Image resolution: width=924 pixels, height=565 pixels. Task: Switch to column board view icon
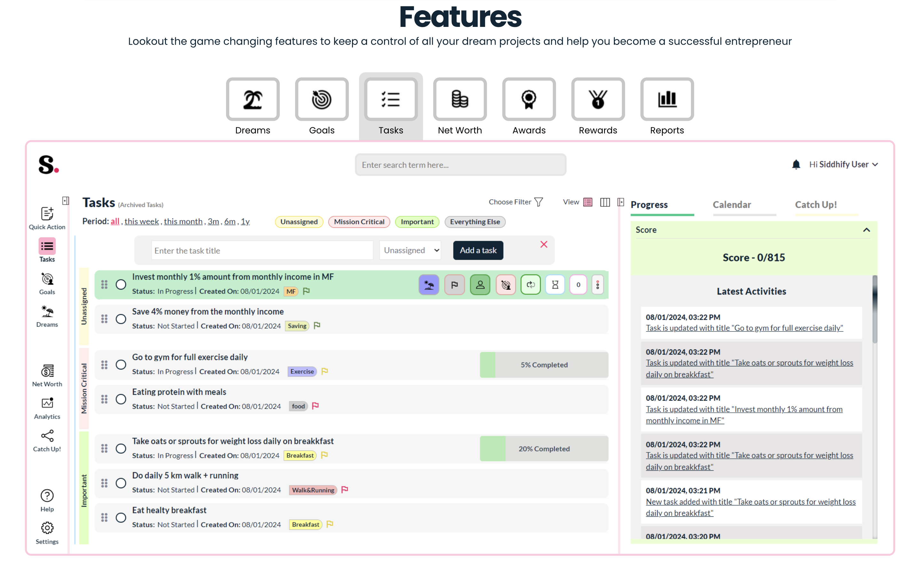605,202
